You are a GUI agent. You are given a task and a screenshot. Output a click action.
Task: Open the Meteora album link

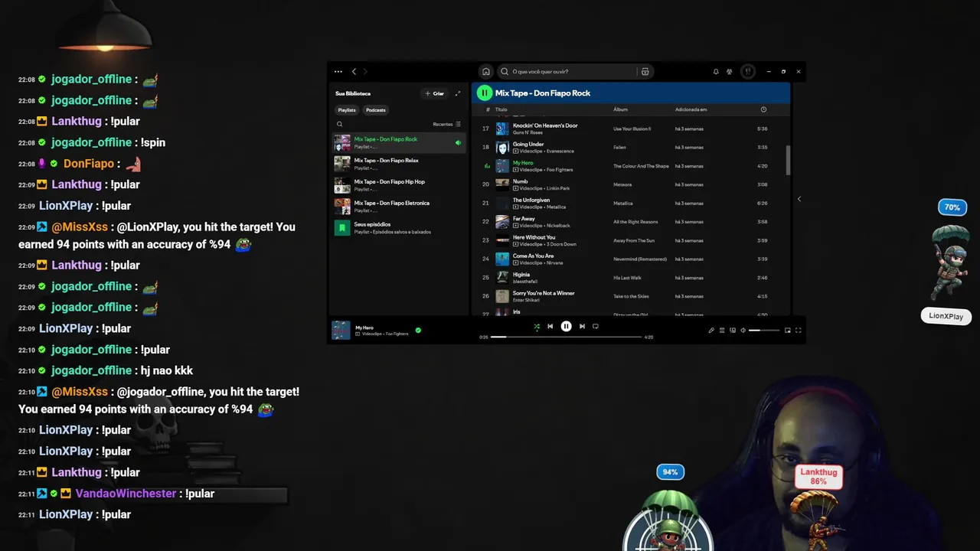[622, 184]
